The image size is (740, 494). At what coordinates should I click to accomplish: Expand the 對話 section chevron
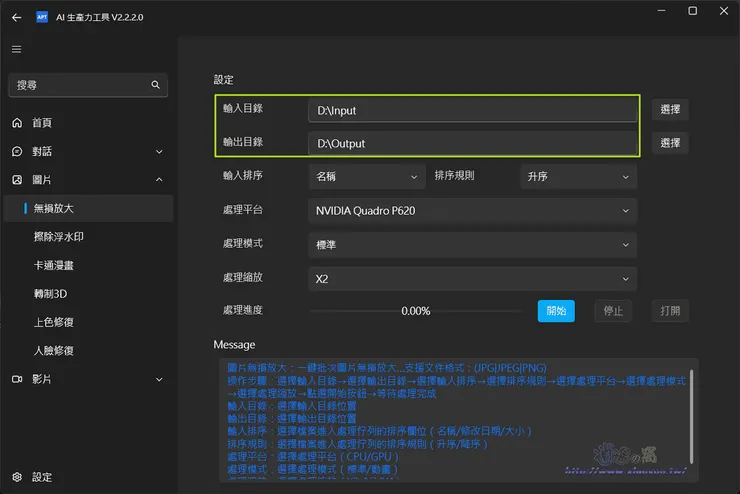pos(159,151)
